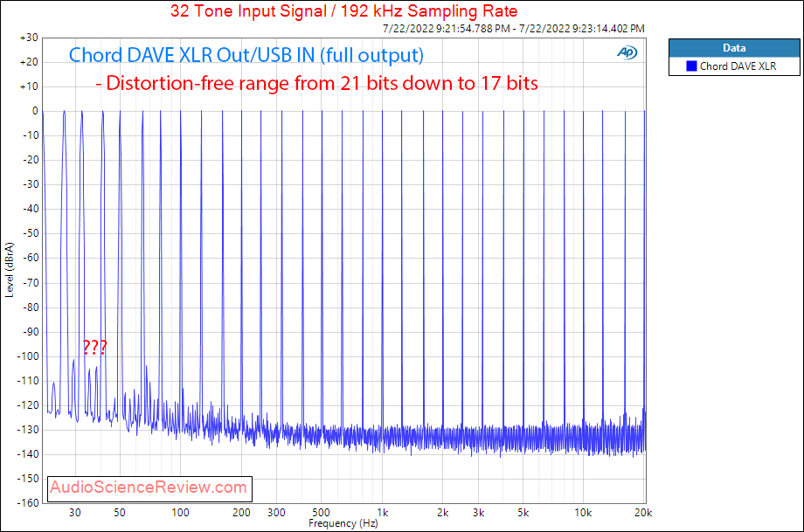The height and width of the screenshot is (532, 804).
Task: Click the '-110' y-axis tick label
Action: pos(28,380)
